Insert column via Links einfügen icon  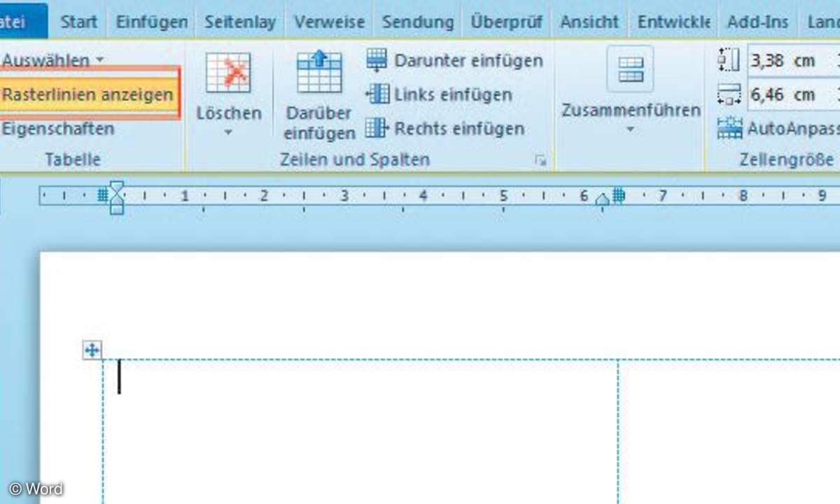377,94
